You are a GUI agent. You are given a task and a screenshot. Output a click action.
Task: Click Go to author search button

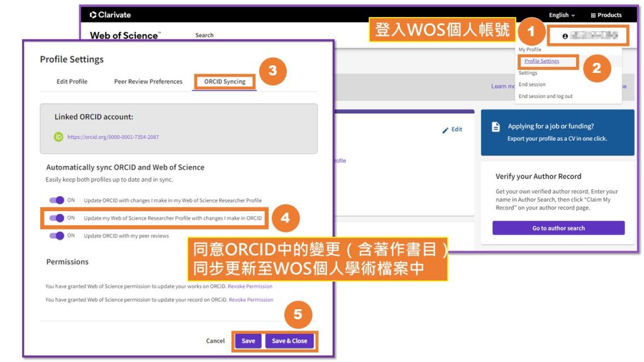click(x=558, y=228)
